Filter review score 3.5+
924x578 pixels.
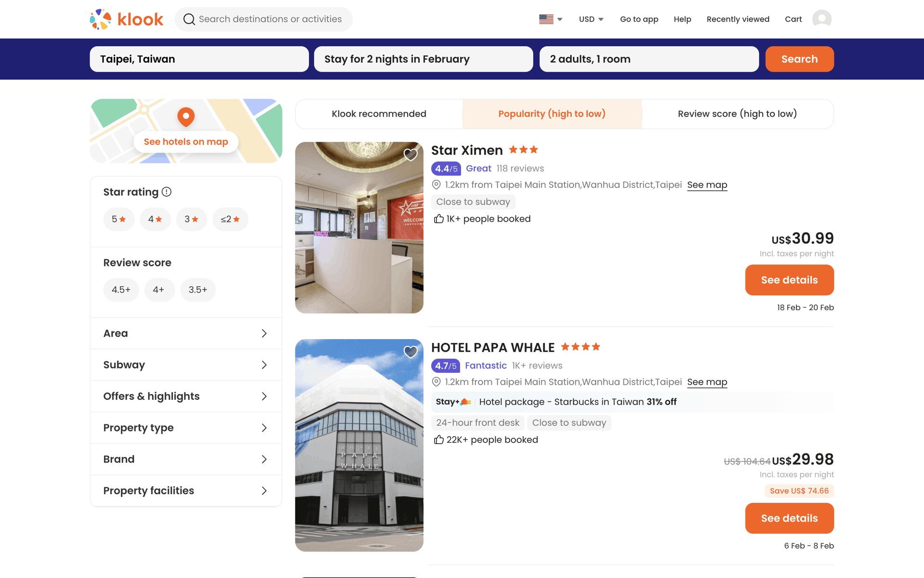point(198,289)
